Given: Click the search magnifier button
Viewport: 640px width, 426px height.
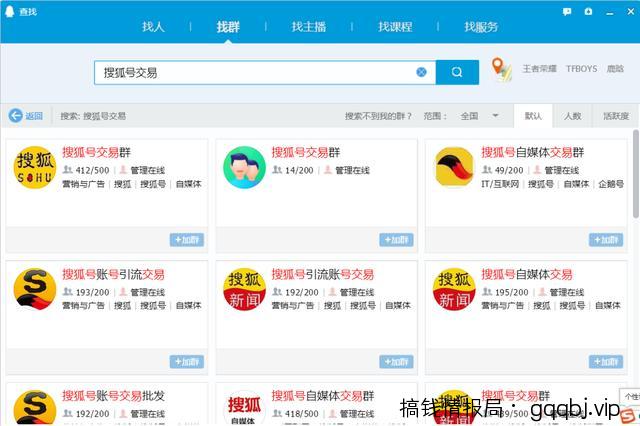Looking at the screenshot, I should (457, 72).
